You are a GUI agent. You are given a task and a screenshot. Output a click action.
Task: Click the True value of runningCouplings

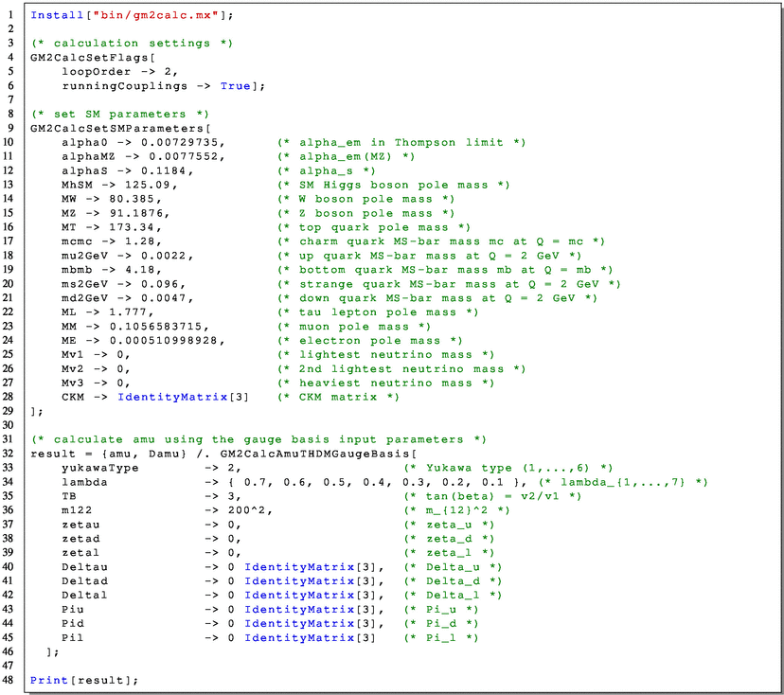pos(235,85)
